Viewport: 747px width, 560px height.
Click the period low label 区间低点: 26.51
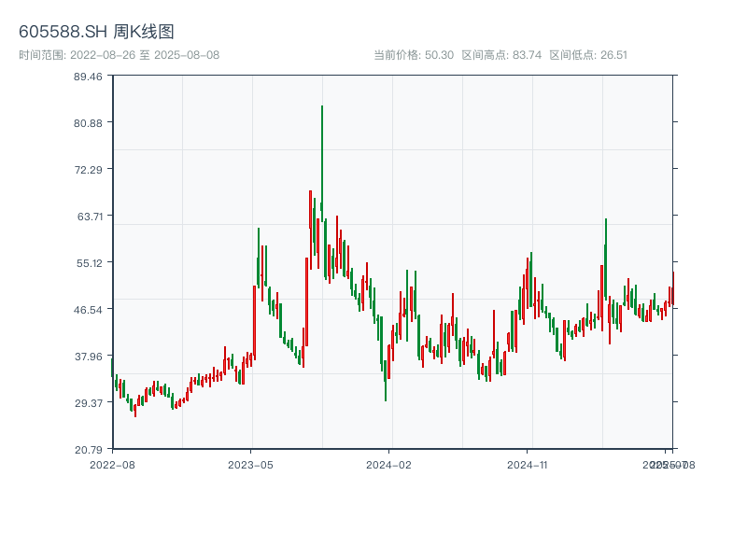tap(588, 55)
